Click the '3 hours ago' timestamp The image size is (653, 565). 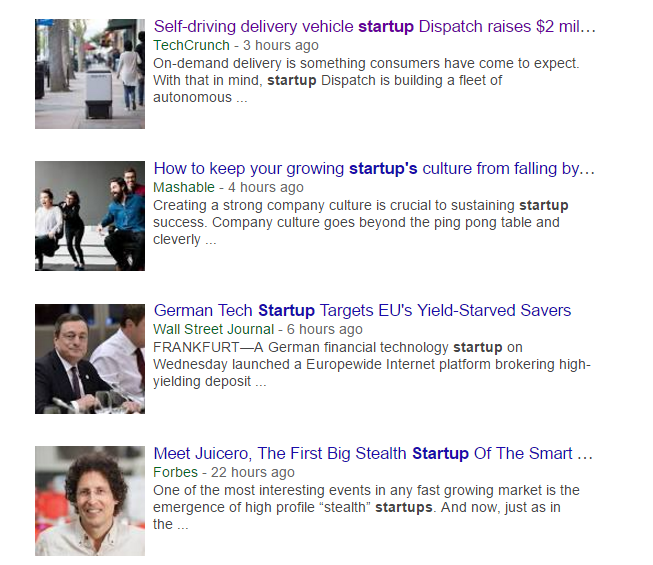coord(281,45)
